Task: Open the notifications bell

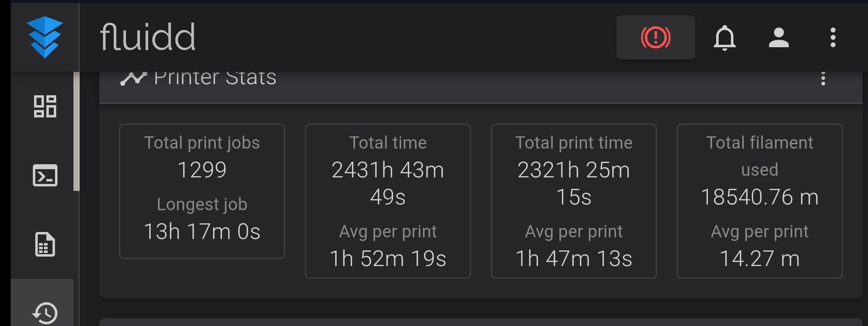Action: [x=724, y=38]
